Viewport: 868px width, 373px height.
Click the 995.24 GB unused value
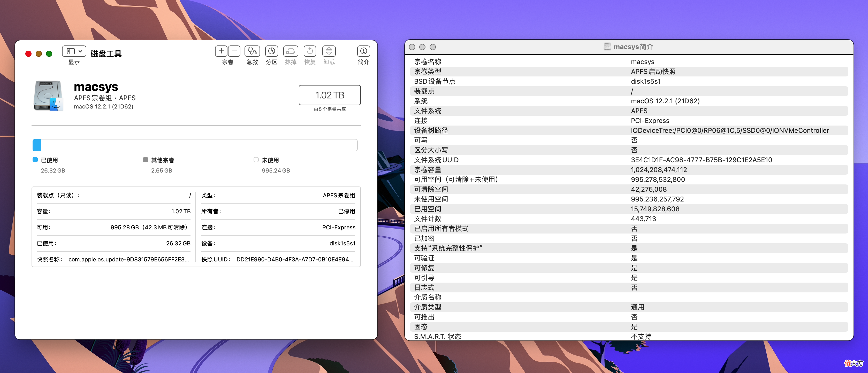click(276, 171)
